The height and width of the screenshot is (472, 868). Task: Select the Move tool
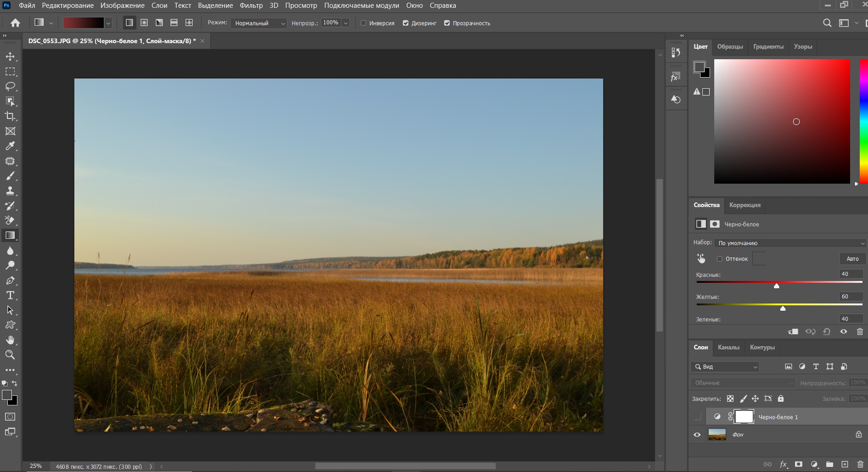click(10, 57)
